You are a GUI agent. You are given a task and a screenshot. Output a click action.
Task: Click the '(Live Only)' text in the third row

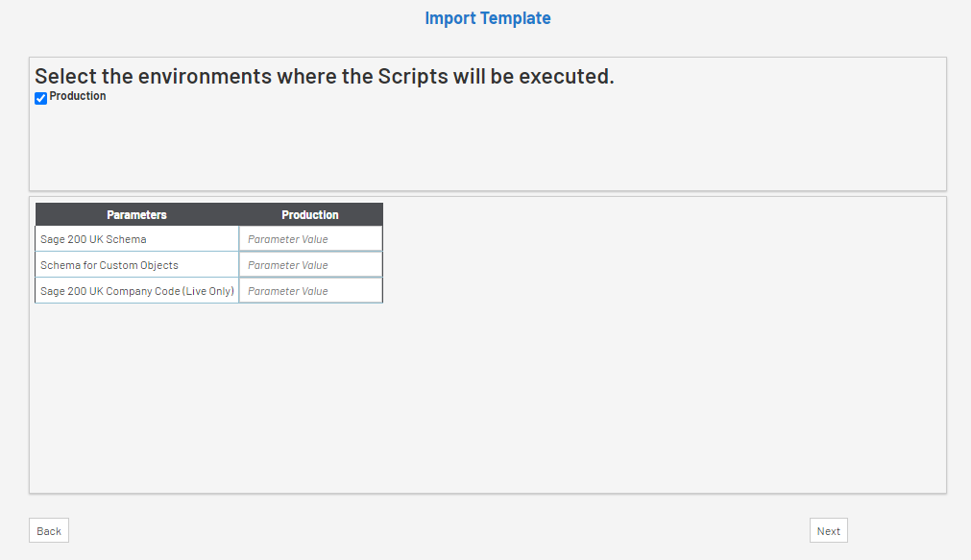pos(210,291)
